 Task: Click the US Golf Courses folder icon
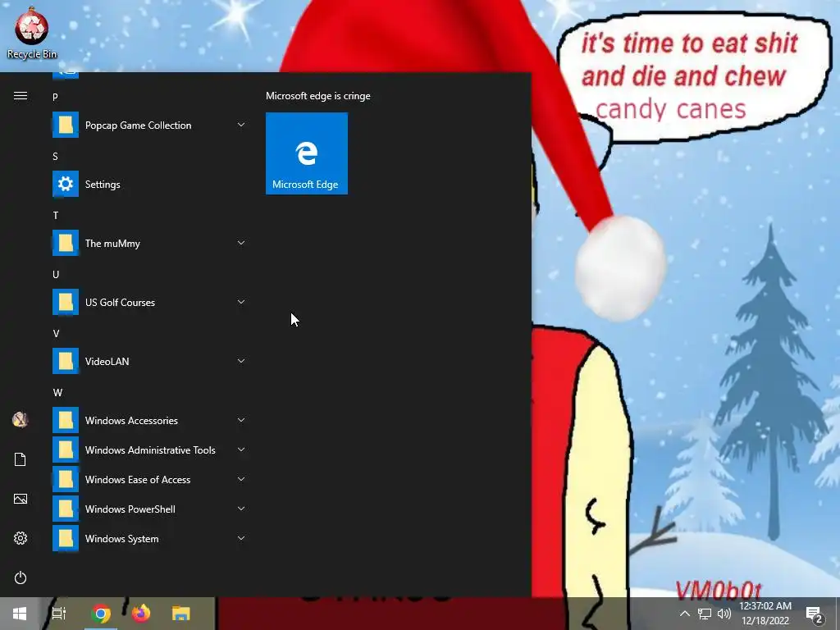(66, 302)
